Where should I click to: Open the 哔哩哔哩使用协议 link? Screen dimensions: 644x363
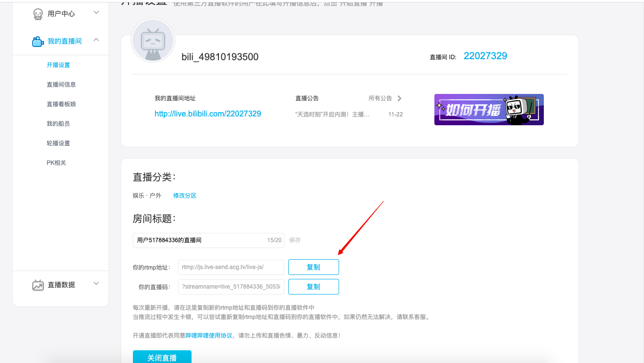[x=209, y=336]
